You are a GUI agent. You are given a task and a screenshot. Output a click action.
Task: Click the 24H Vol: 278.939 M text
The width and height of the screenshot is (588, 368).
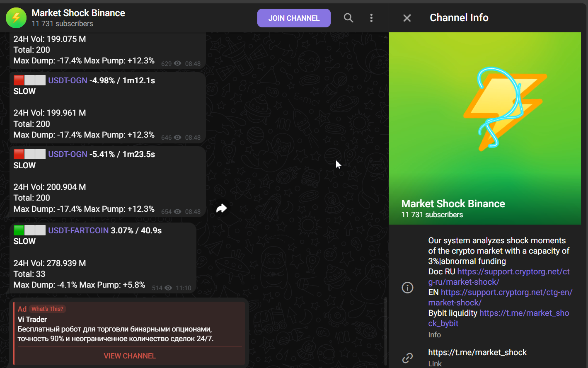[50, 263]
